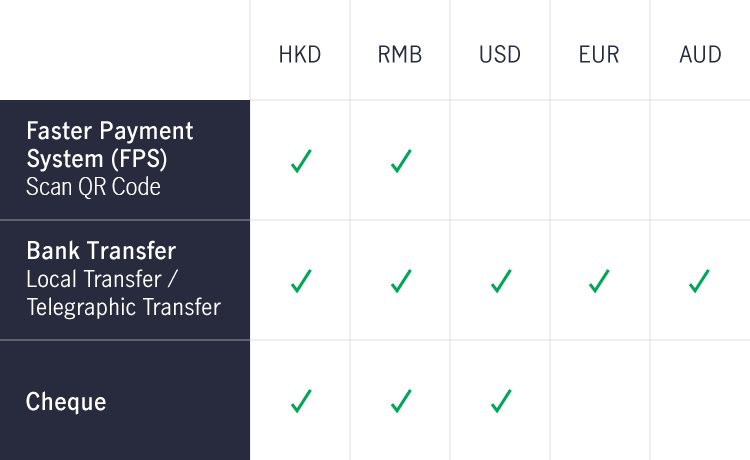Image resolution: width=750 pixels, height=460 pixels.
Task: Click the Cheque checkmark under USD
Action: click(x=501, y=401)
